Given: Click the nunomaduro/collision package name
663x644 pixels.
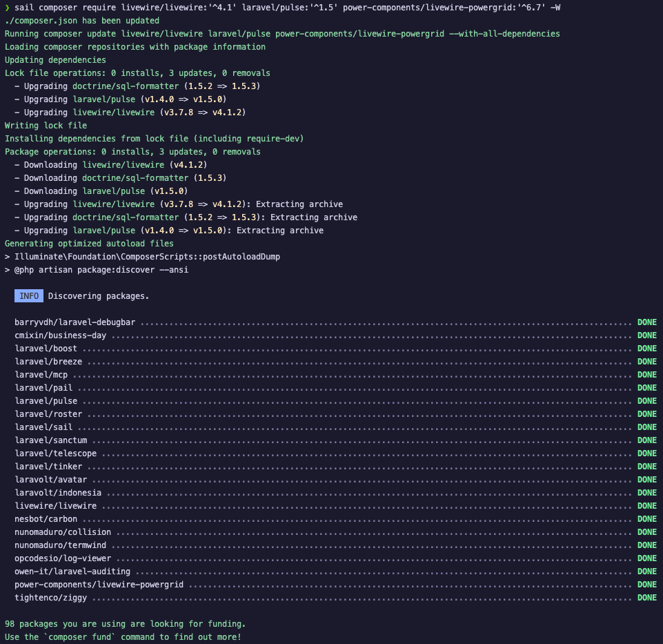Looking at the screenshot, I should 63,532.
